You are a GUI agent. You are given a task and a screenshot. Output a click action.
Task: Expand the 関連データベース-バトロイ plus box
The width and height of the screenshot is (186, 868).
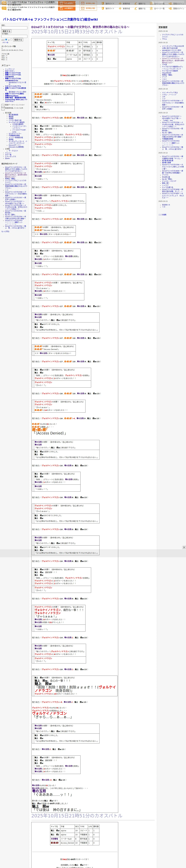(x=3, y=105)
